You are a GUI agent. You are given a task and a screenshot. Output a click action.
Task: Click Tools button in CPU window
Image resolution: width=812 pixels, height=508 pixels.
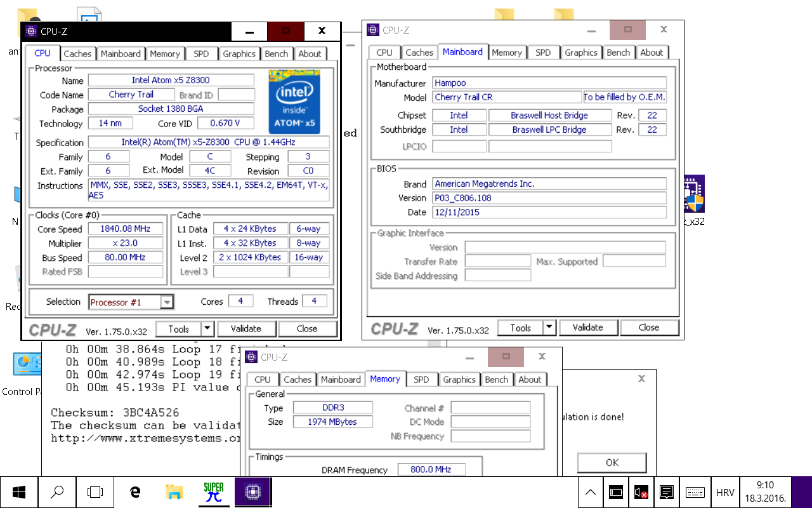[179, 329]
